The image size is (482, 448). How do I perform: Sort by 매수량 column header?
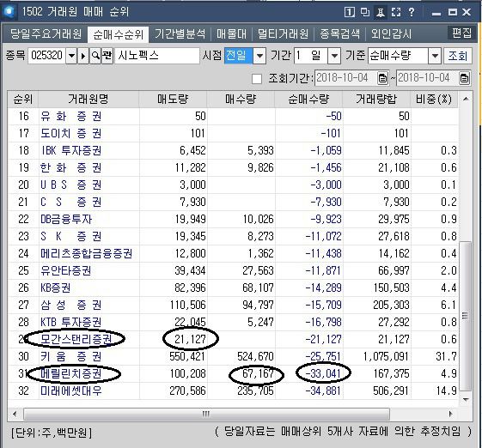[241, 100]
